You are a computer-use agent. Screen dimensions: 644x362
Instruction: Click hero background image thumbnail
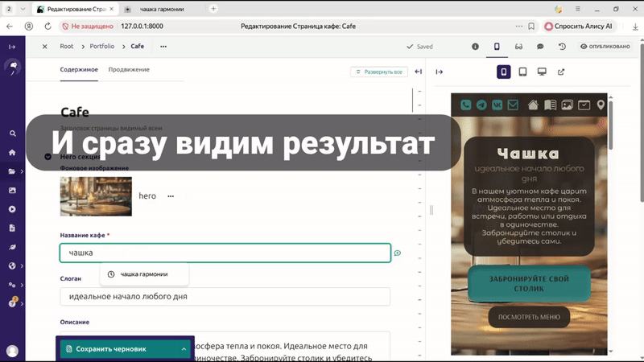[x=96, y=196]
